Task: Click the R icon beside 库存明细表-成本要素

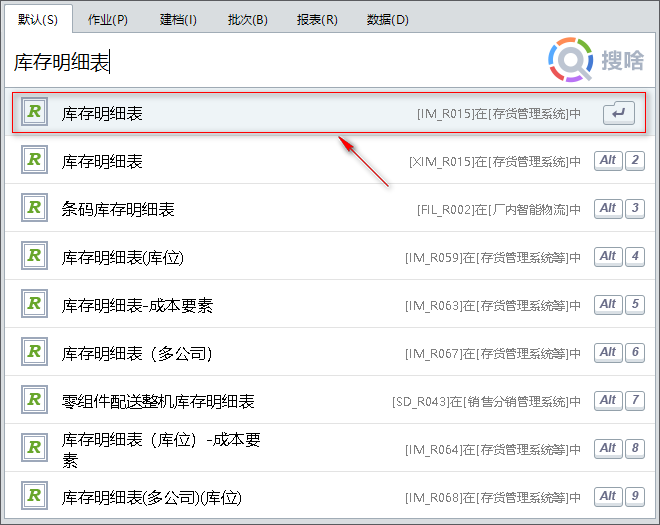Action: [x=35, y=304]
